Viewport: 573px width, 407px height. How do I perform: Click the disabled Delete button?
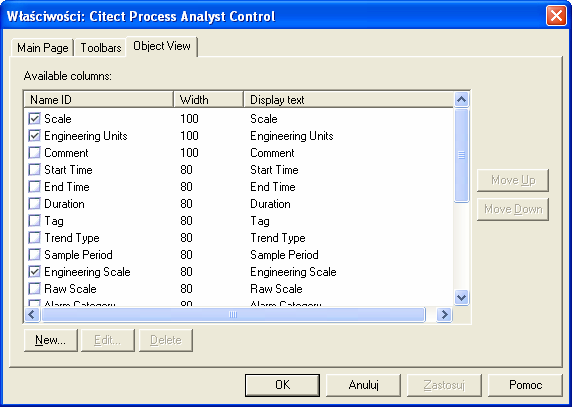coord(166,340)
